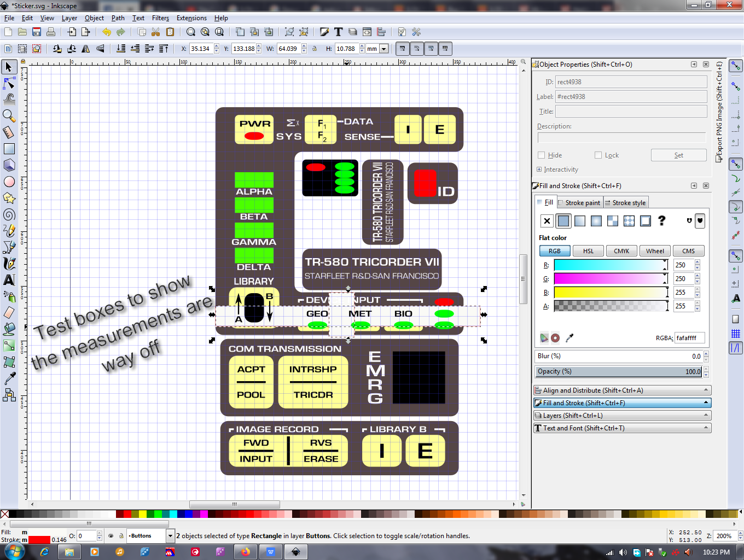Pick the Rectangle drawing tool
744x560 pixels.
coord(9,149)
